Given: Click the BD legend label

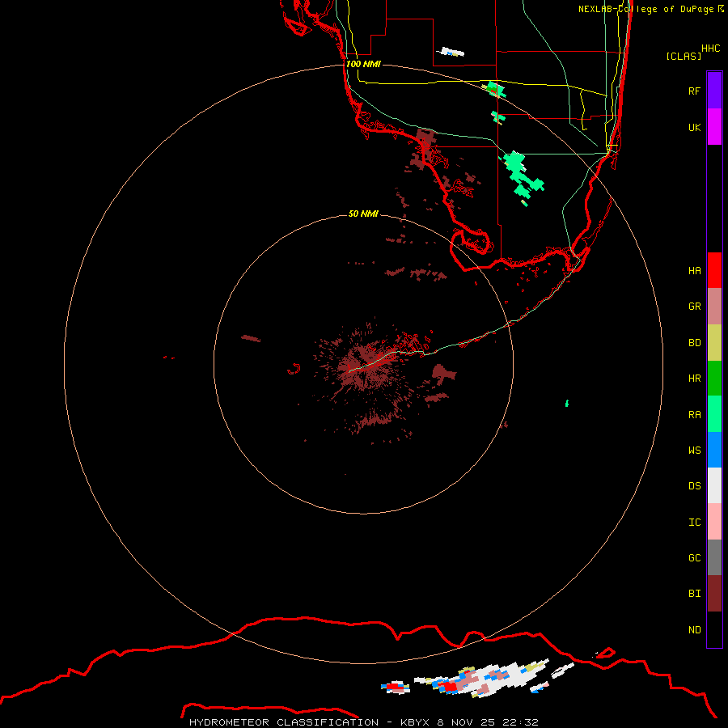Looking at the screenshot, I should (694, 343).
